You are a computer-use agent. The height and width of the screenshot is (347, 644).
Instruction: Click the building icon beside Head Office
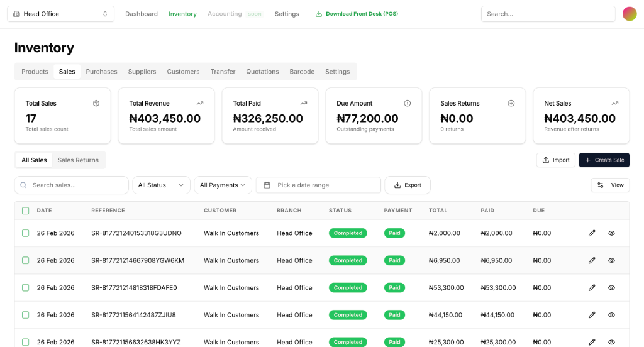[x=16, y=14]
